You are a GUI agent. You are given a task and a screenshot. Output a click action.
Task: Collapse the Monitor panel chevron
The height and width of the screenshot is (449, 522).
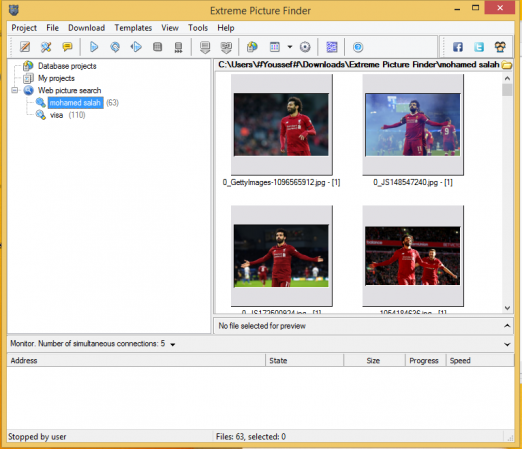507,344
